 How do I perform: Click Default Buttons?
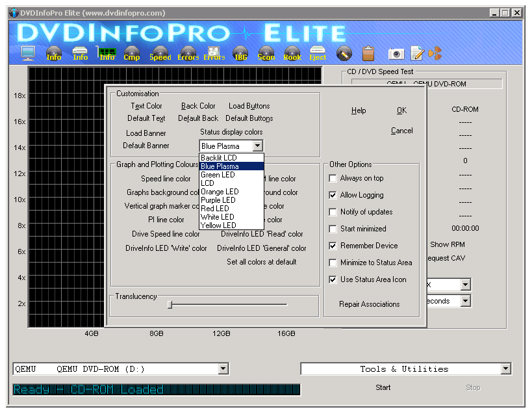pos(249,118)
